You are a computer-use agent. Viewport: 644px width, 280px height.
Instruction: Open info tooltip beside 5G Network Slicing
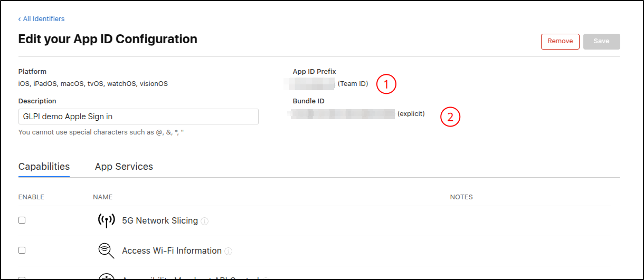pyautogui.click(x=205, y=221)
